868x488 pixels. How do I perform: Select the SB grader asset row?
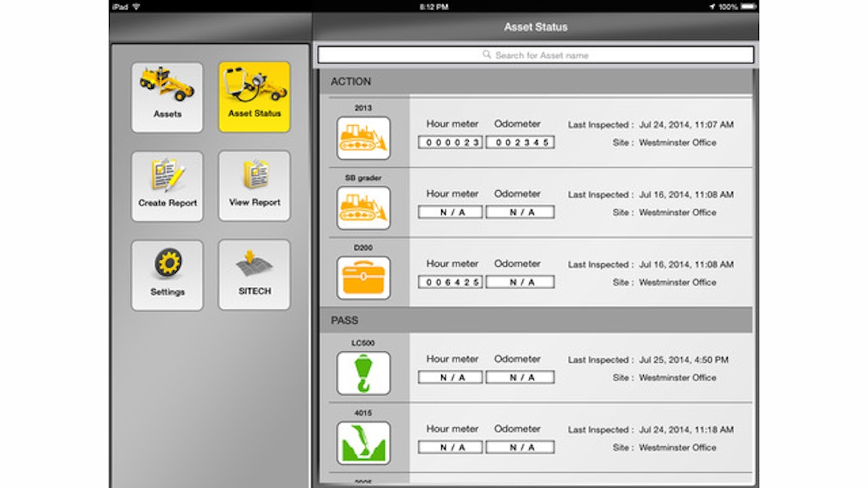click(x=579, y=203)
